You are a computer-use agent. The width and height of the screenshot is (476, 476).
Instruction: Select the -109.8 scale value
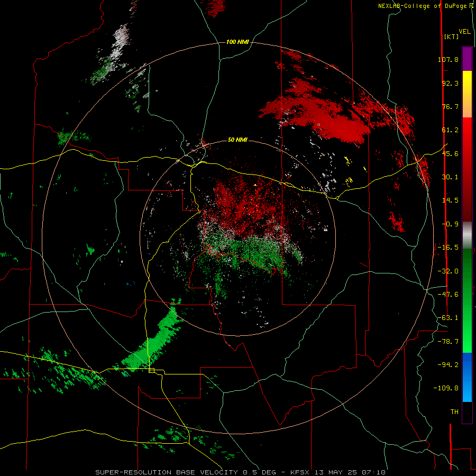pyautogui.click(x=446, y=388)
